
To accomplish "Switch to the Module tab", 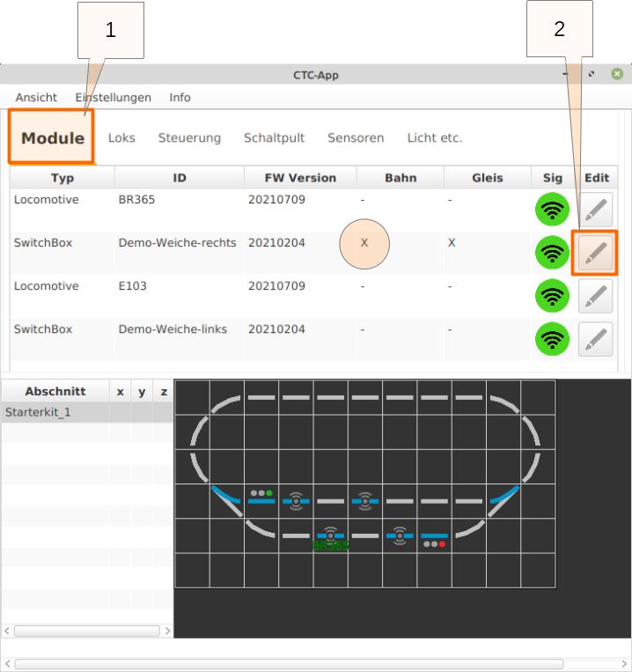I will click(x=52, y=137).
